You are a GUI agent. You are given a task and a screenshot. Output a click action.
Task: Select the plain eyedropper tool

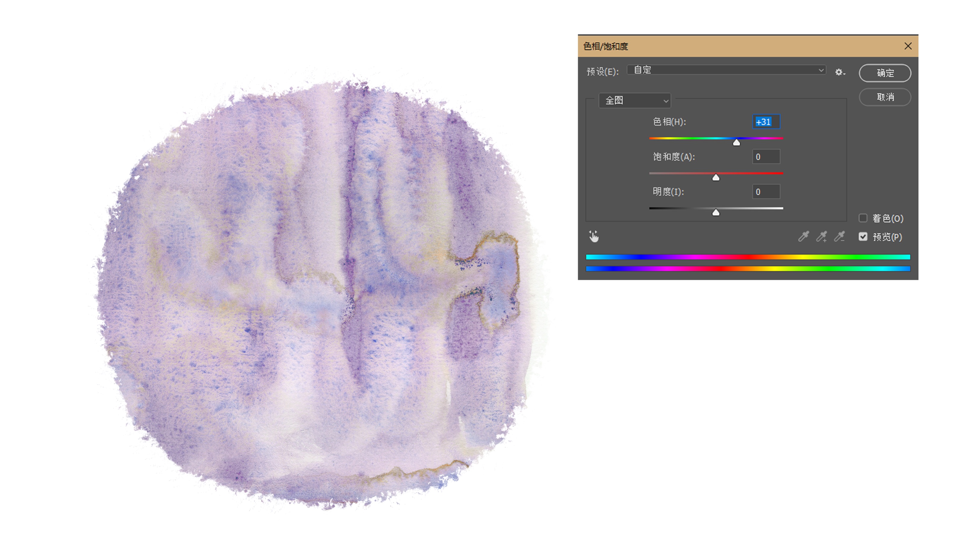(x=803, y=237)
